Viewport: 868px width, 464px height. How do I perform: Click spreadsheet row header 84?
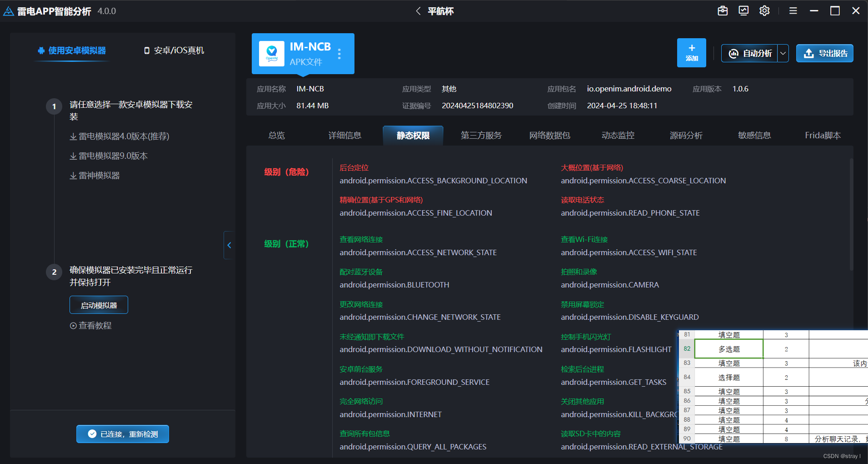click(x=687, y=377)
